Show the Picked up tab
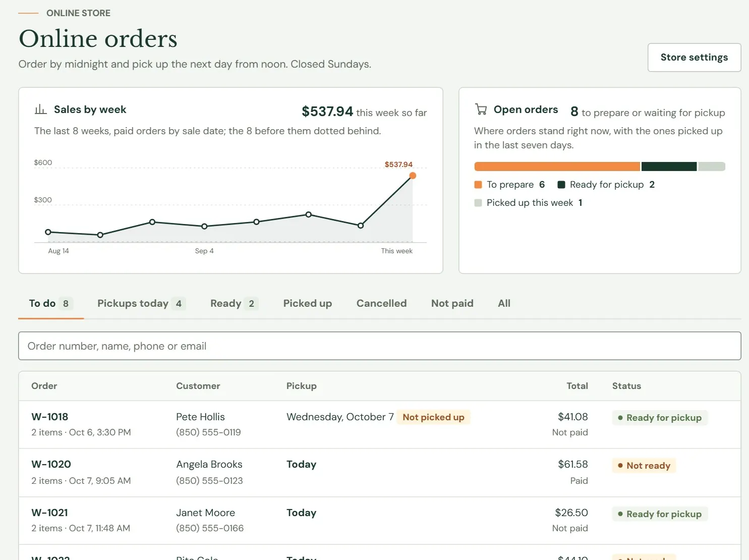Image resolution: width=749 pixels, height=560 pixels. point(308,304)
